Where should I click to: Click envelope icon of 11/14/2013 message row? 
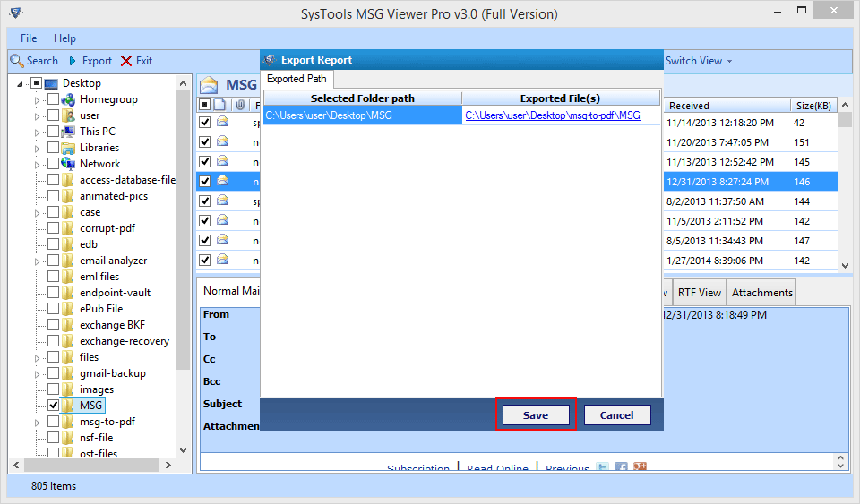point(223,122)
